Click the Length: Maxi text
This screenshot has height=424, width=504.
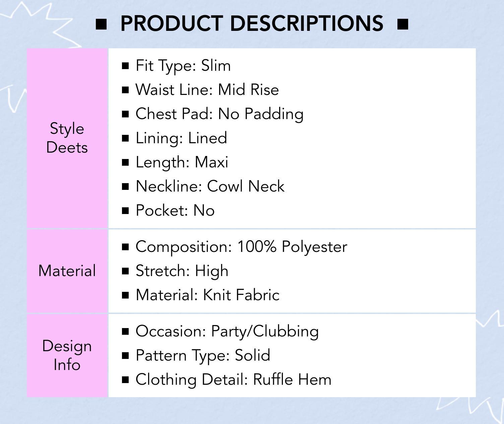182,162
